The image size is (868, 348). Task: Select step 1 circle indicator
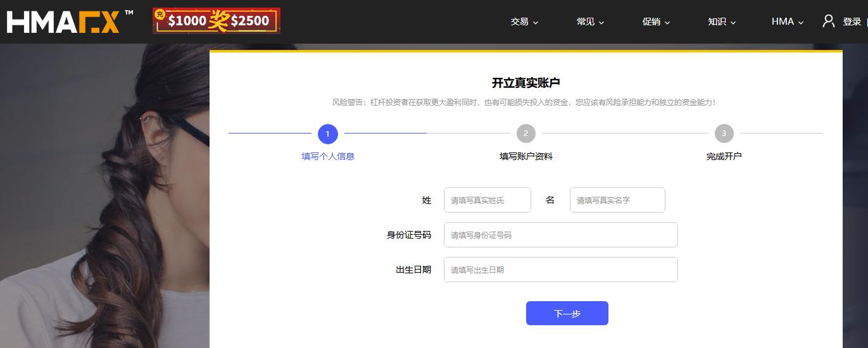pos(328,134)
